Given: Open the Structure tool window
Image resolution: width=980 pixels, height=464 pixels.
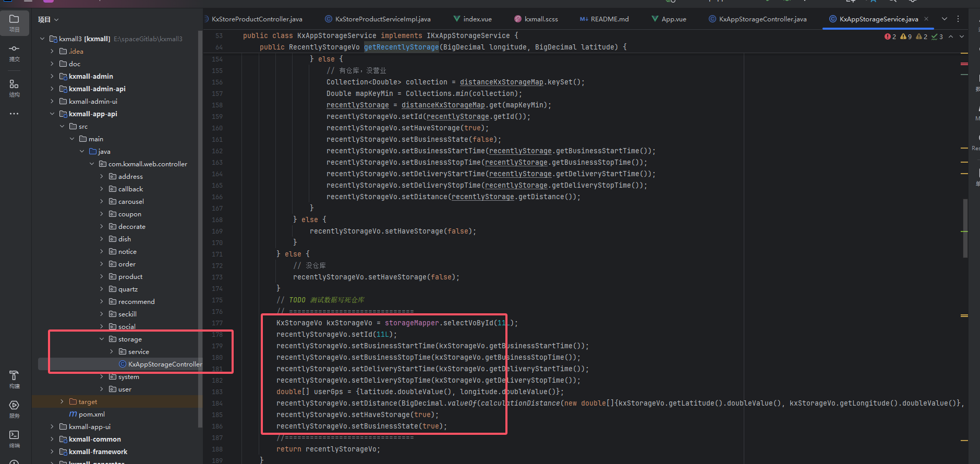Looking at the screenshot, I should (14, 88).
